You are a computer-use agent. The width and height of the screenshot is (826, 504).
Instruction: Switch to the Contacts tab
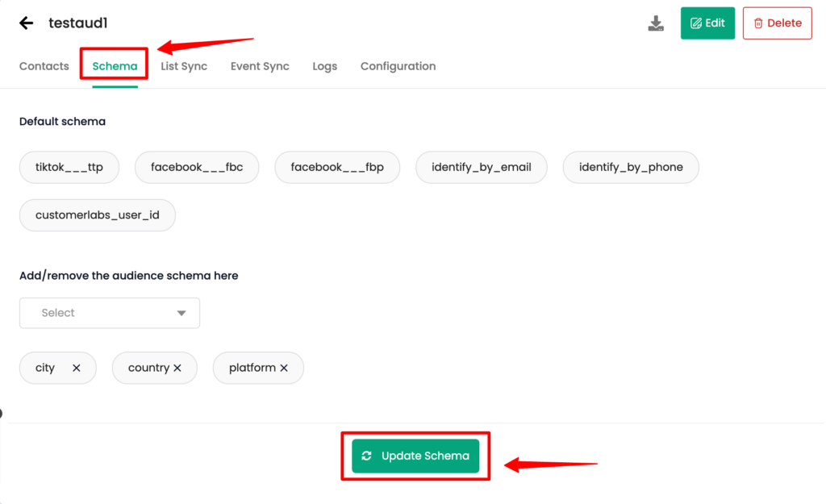[44, 66]
